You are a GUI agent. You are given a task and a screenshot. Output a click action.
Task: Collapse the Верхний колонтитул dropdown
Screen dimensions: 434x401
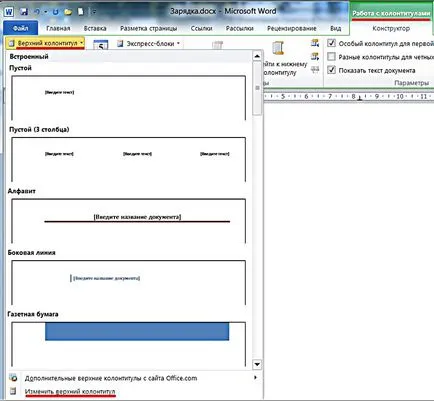pyautogui.click(x=45, y=43)
